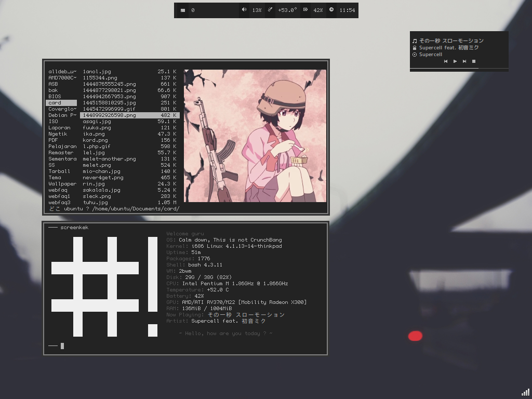
Task: Click the clock icon in the top bar
Action: [x=331, y=9]
